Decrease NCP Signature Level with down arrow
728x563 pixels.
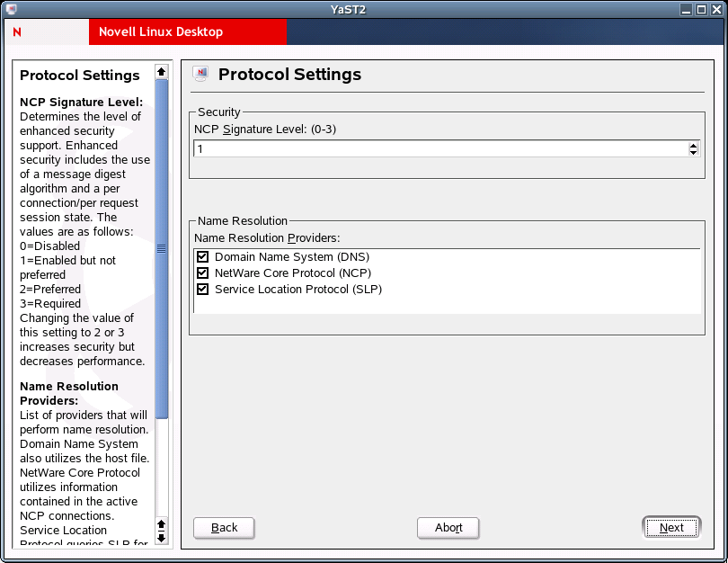point(693,152)
